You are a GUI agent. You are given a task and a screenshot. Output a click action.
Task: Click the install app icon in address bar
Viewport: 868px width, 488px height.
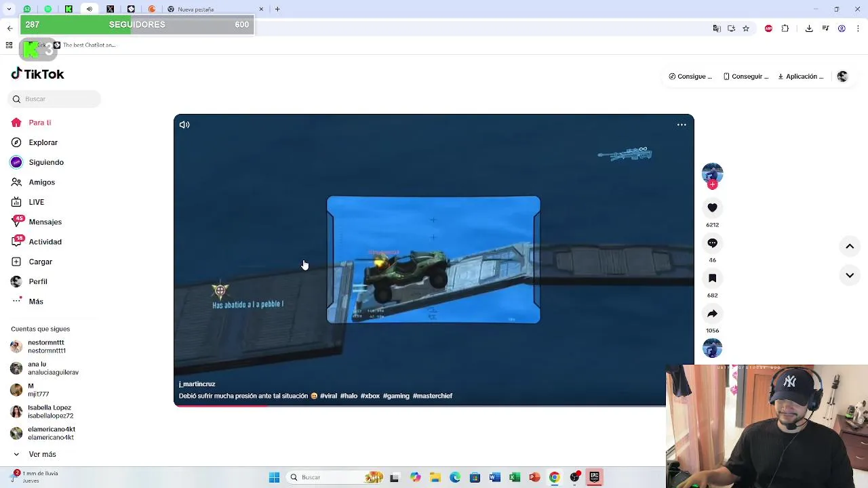pos(731,28)
